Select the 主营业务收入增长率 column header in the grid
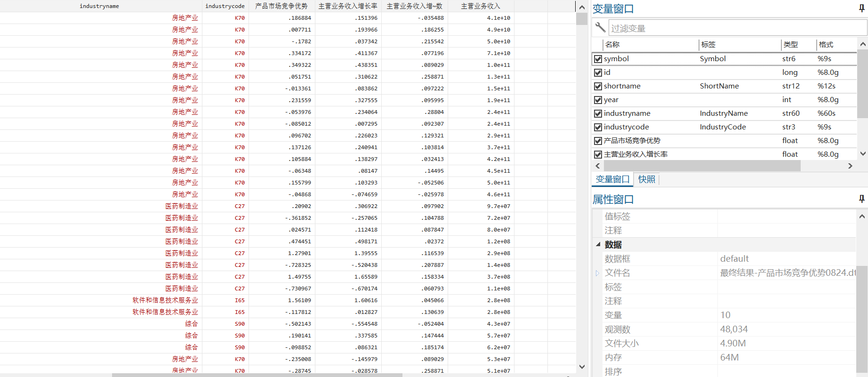Viewport: 868px width, 377px height. [348, 6]
